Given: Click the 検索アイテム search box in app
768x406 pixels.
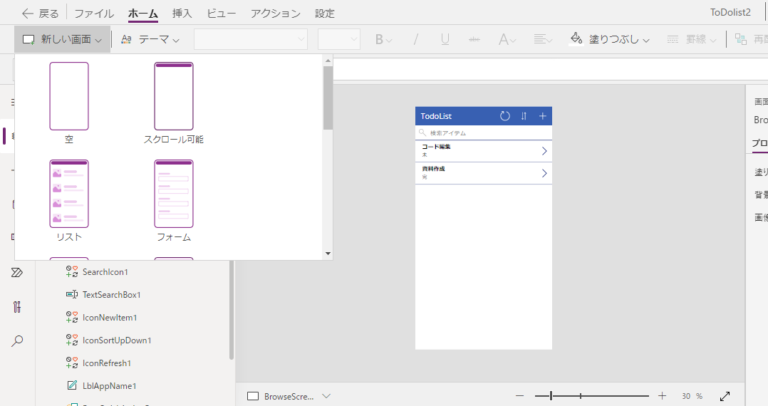Looking at the screenshot, I should click(483, 133).
